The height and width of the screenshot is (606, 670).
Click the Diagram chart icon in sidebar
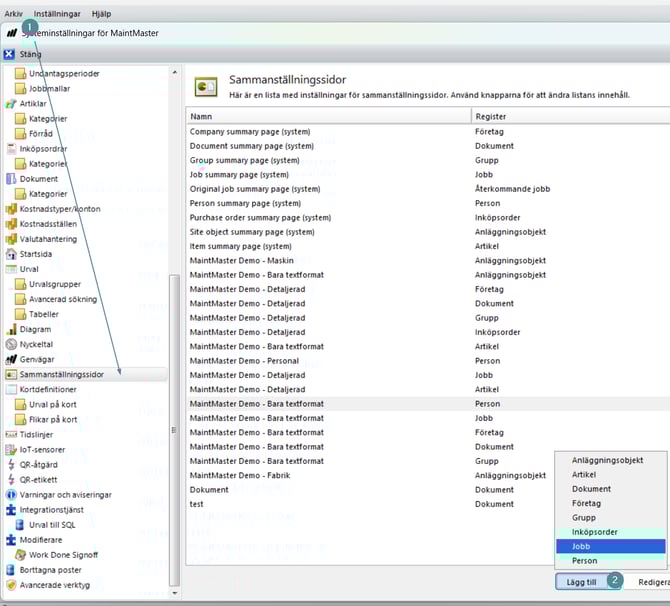tap(11, 329)
